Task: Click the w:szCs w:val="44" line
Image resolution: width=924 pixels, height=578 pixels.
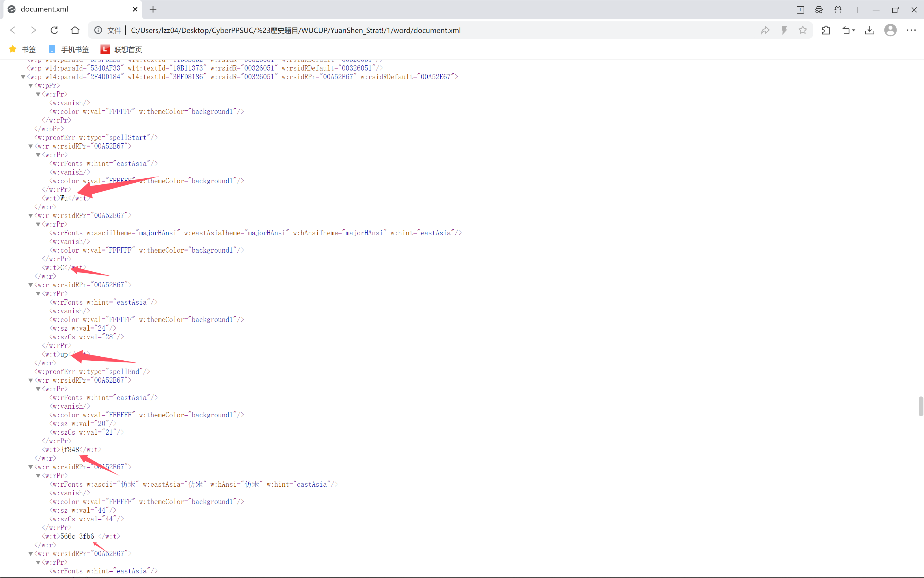Action: [87, 519]
